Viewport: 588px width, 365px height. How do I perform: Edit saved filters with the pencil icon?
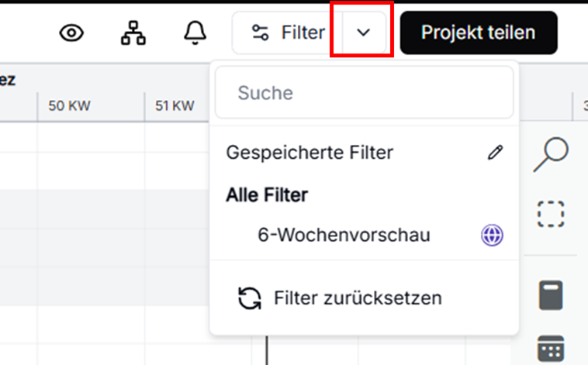(495, 153)
